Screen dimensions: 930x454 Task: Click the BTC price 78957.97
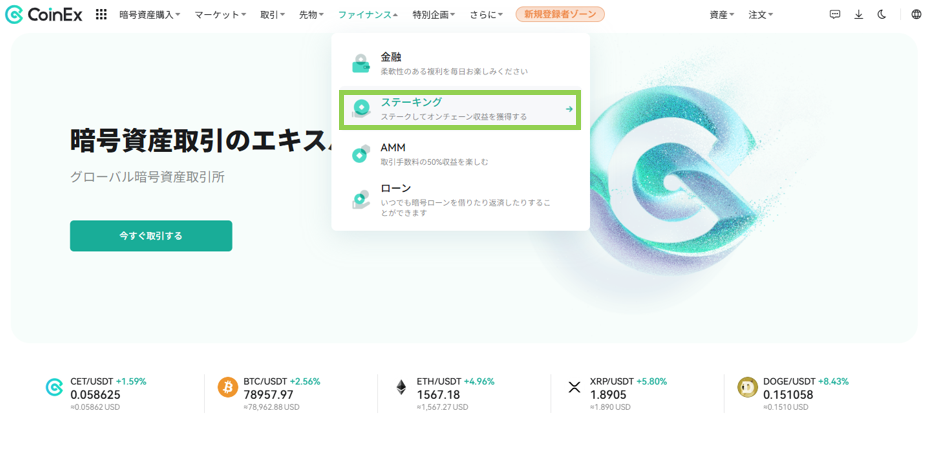tap(269, 395)
